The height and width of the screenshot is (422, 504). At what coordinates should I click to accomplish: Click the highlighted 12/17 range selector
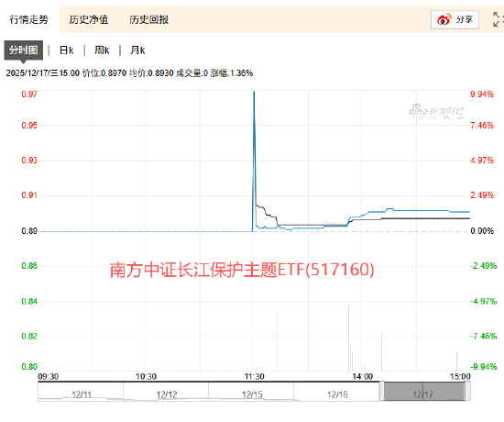click(424, 392)
